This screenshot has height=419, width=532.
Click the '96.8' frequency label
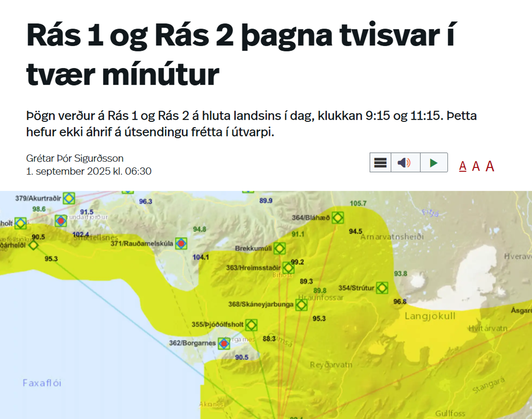pos(400,301)
